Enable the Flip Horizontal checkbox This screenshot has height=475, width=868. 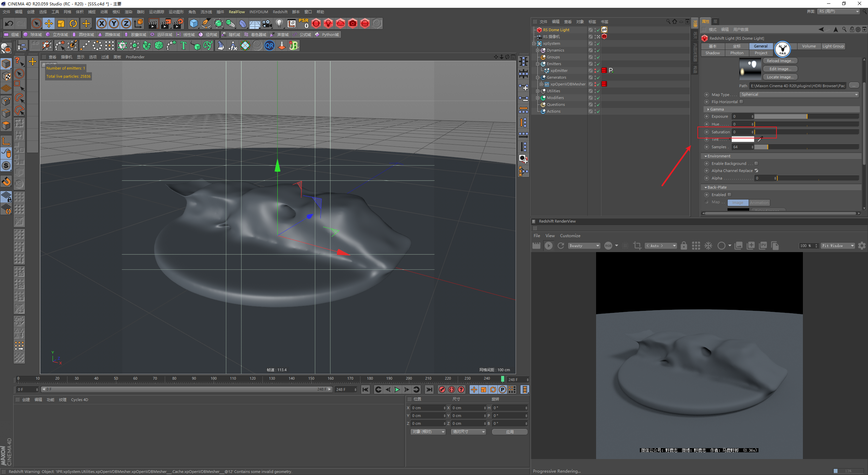742,102
